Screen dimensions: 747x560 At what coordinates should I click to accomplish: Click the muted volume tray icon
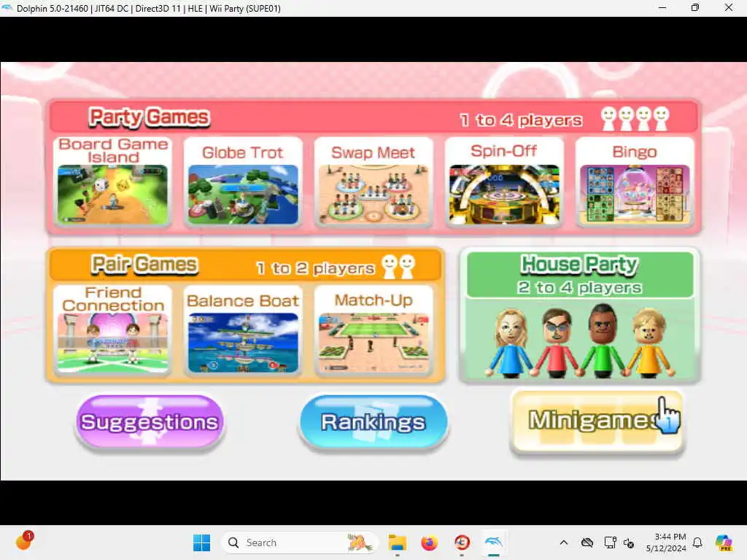[629, 542]
